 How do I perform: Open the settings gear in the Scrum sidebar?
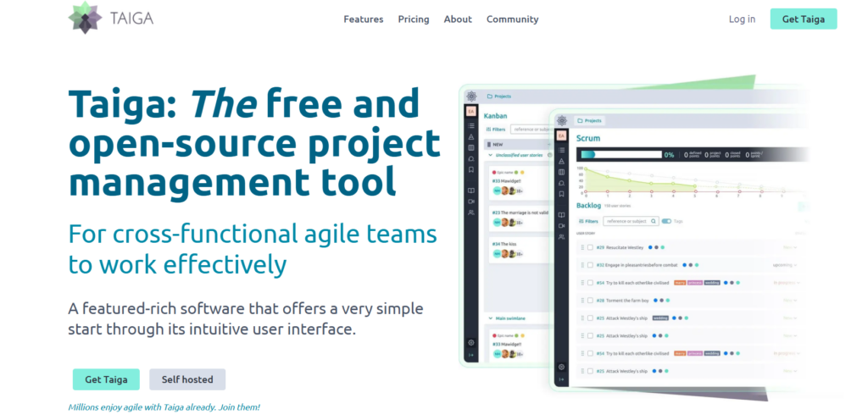click(561, 367)
